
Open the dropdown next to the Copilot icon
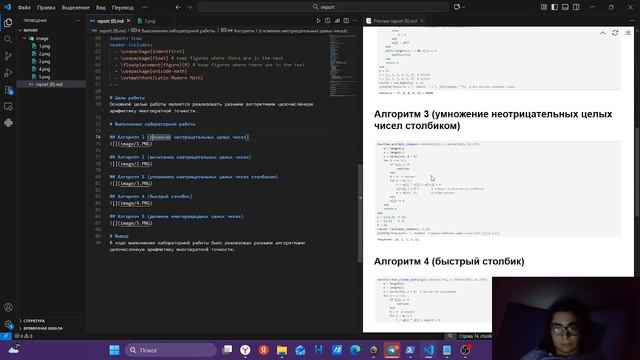click(464, 7)
